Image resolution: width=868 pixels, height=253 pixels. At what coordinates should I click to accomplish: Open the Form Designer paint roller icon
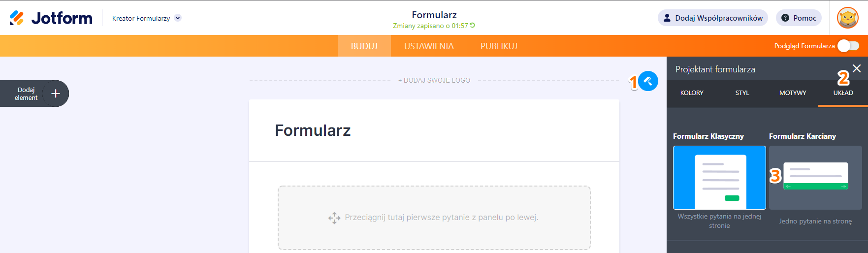648,81
